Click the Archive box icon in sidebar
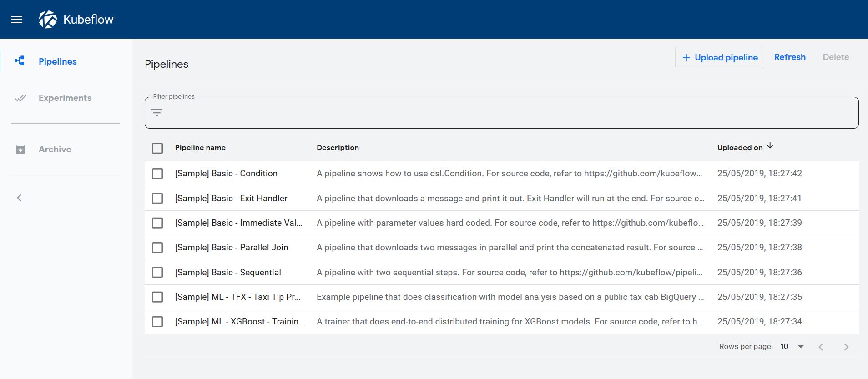Image resolution: width=868 pixels, height=379 pixels. (20, 150)
